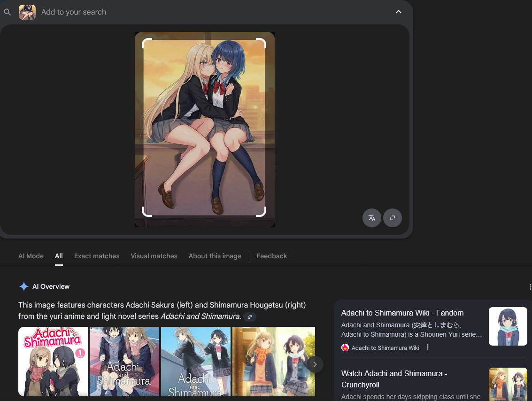Click the bottom-right crop corner handle
Image resolution: width=532 pixels, height=401 pixels.
(261, 212)
